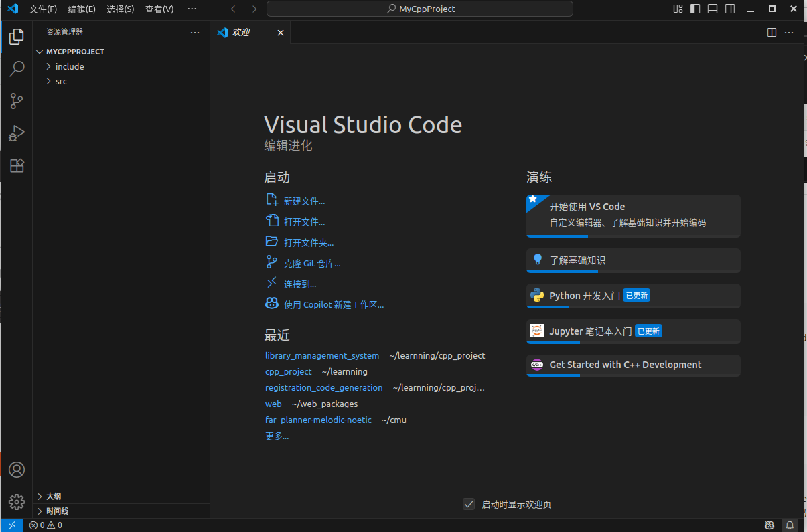Open the Accounts menu icon
The image size is (807, 532).
coord(17,470)
